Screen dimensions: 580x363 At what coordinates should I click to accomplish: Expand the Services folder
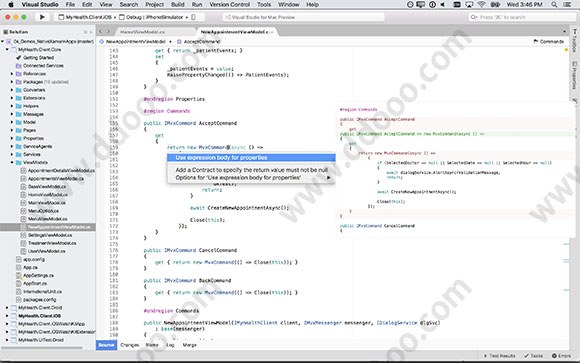pyautogui.click(x=12, y=155)
